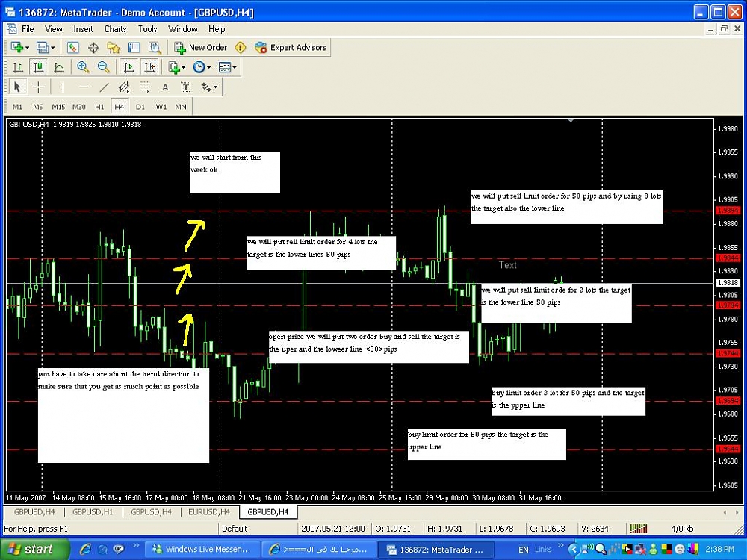Image resolution: width=747 pixels, height=560 pixels.
Task: Select the Cursor arrow tool
Action: (x=18, y=87)
